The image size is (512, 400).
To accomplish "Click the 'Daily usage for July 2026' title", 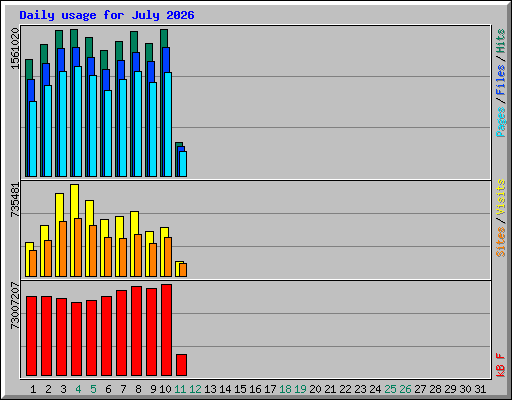I will (107, 15).
